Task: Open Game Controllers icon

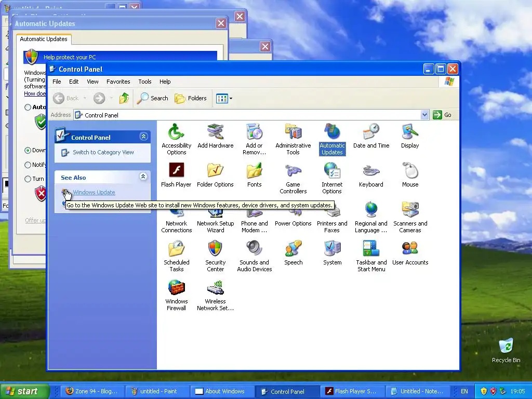Action: [x=293, y=170]
